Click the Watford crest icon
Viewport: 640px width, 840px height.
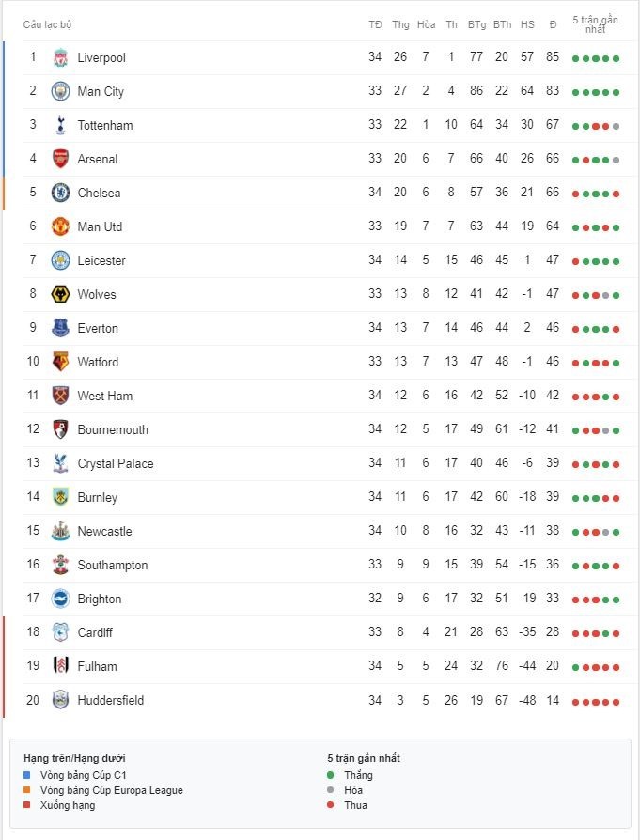(60, 362)
